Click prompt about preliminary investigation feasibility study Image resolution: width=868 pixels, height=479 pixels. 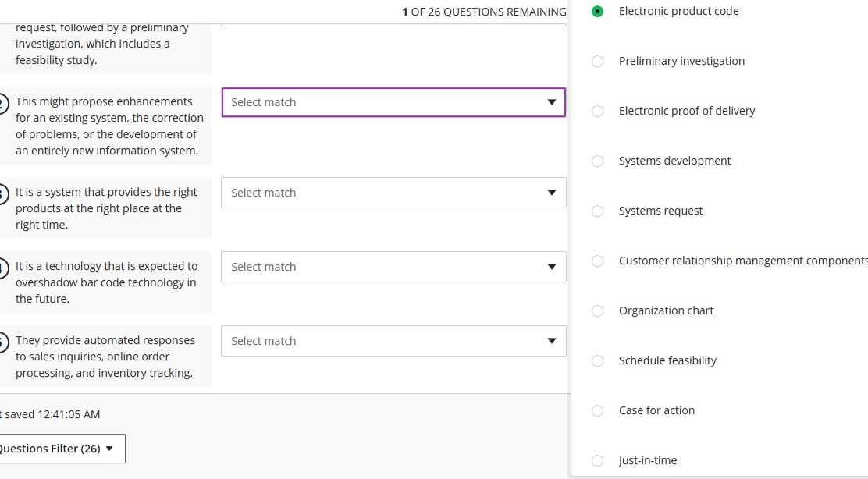102,44
